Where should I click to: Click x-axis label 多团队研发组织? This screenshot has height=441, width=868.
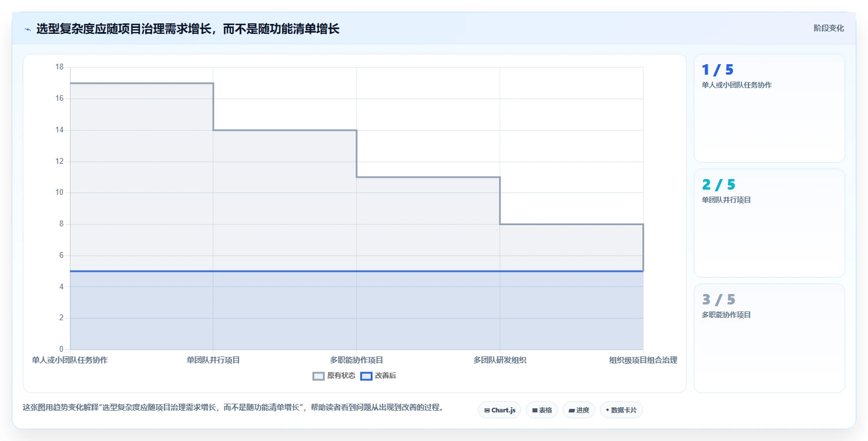(500, 360)
